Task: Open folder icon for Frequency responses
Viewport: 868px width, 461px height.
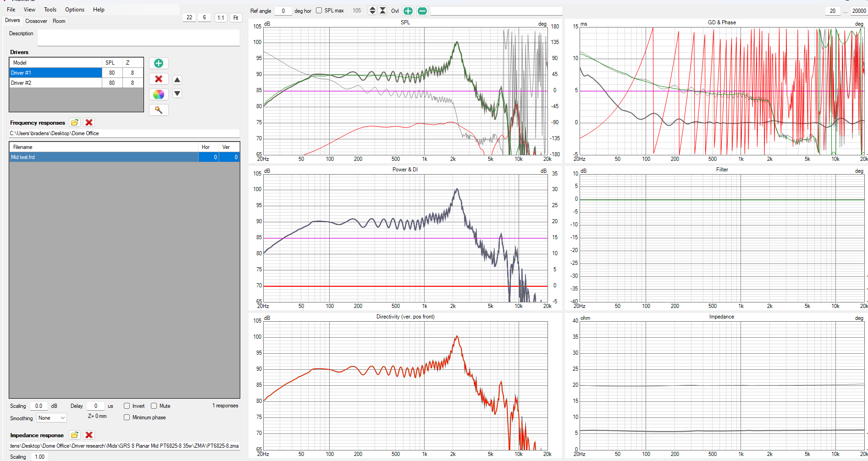Action: (x=75, y=122)
